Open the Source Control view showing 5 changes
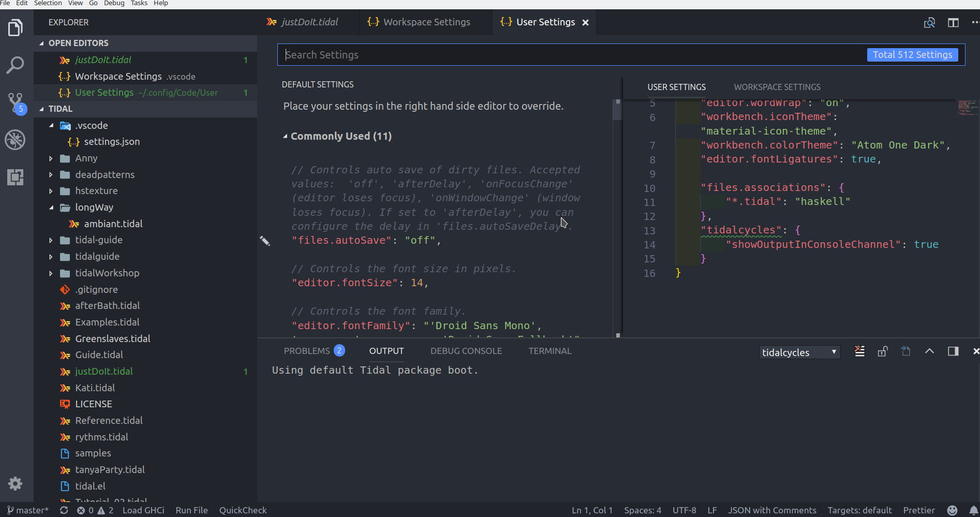The width and height of the screenshot is (980, 517). (x=16, y=102)
